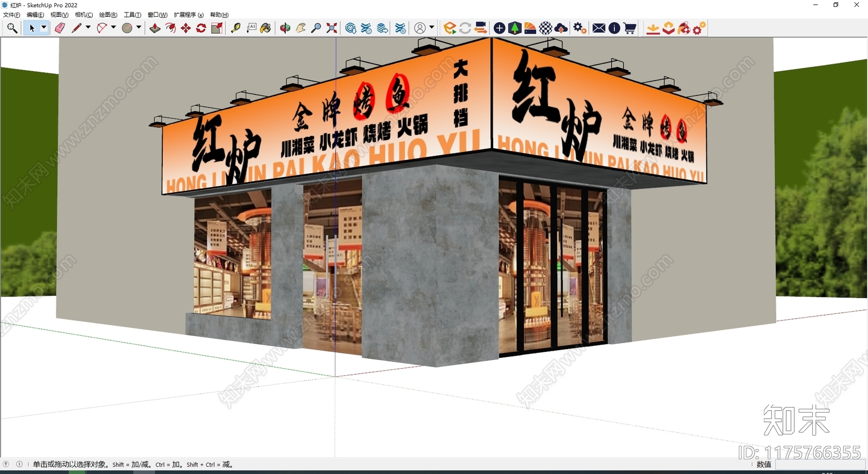Click the red and orange gears icon
The image size is (868, 474).
click(x=699, y=28)
